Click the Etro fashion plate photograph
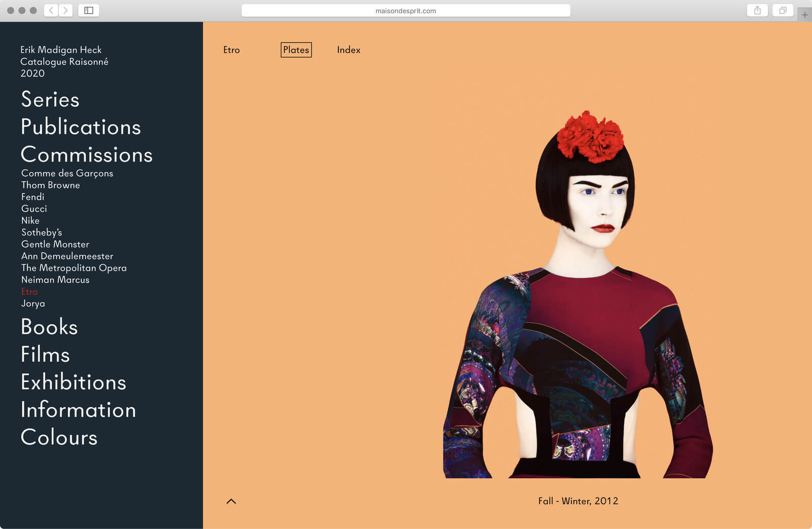 point(578,294)
